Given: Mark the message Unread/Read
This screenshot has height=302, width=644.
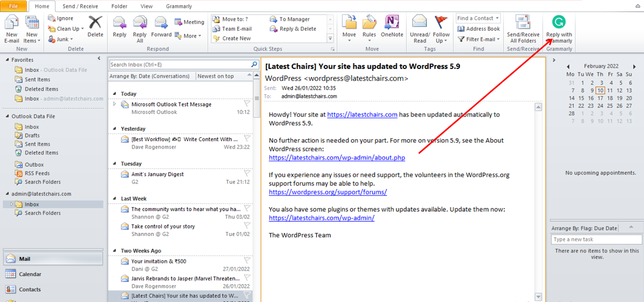Looking at the screenshot, I should 420,29.
